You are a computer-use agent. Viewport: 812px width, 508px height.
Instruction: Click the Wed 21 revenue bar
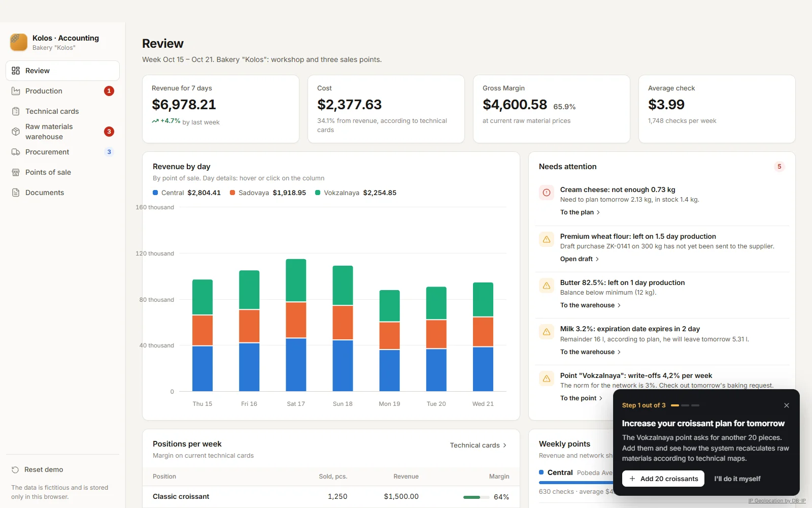(483, 337)
